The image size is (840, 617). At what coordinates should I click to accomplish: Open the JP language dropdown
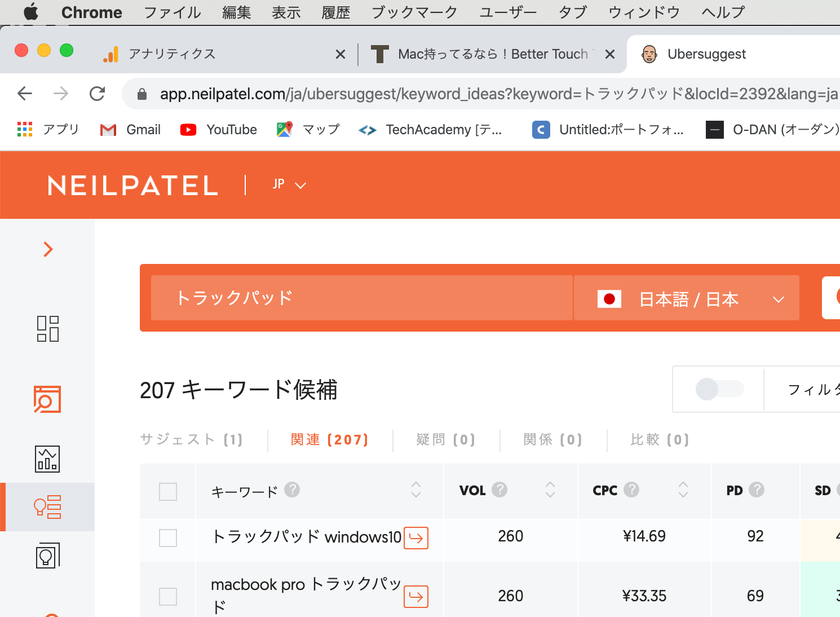(289, 184)
